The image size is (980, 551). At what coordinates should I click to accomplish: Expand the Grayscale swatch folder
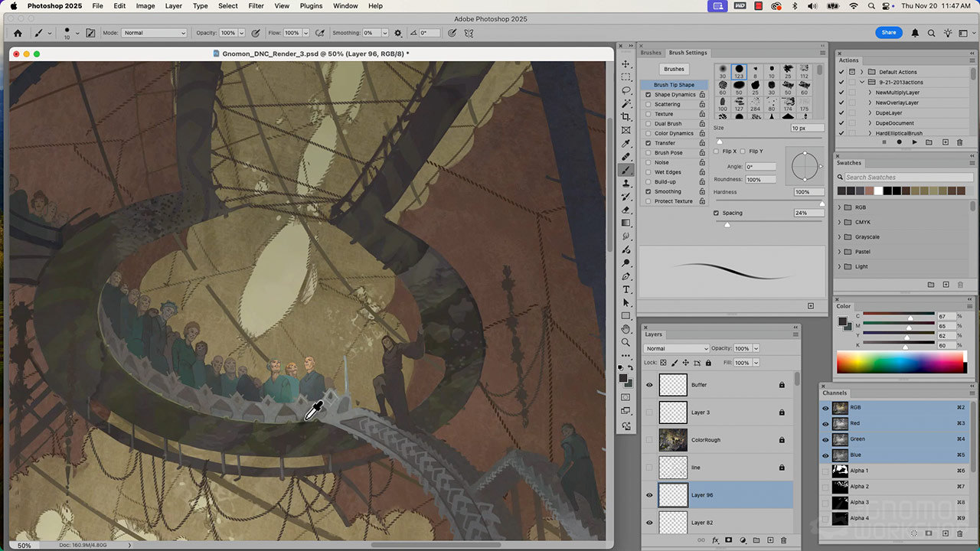click(x=839, y=237)
